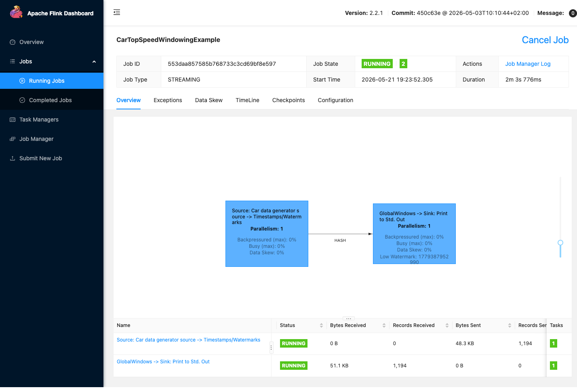Click the Job Manager build icon
The image size is (577, 392).
click(13, 139)
